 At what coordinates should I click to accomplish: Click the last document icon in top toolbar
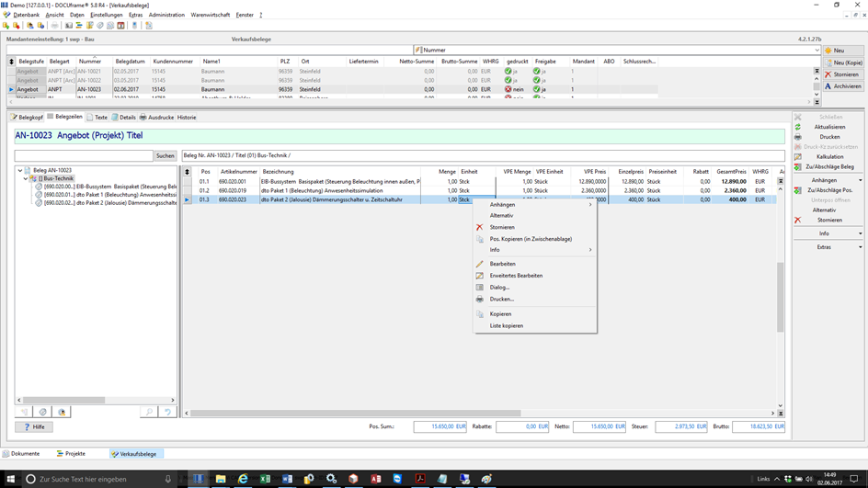click(149, 26)
